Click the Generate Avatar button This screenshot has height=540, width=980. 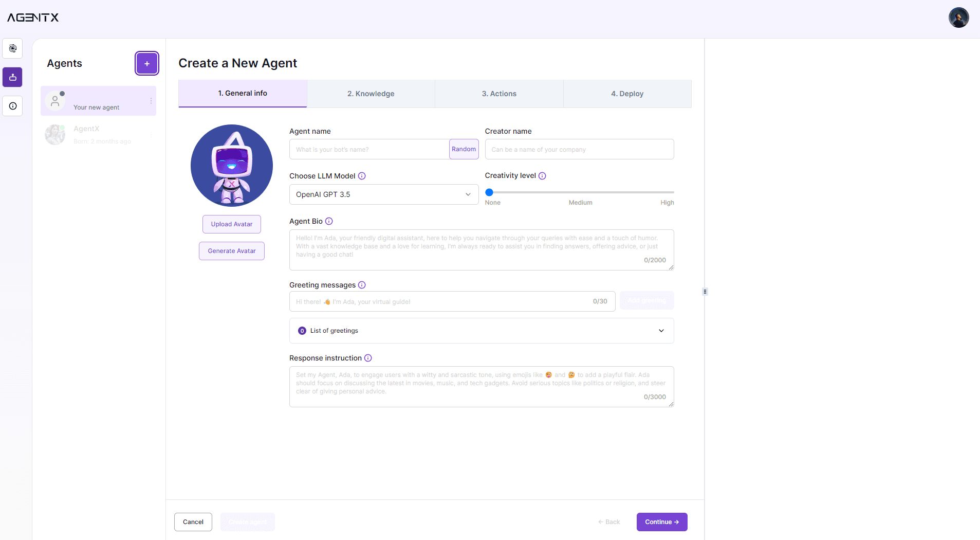[x=232, y=251]
